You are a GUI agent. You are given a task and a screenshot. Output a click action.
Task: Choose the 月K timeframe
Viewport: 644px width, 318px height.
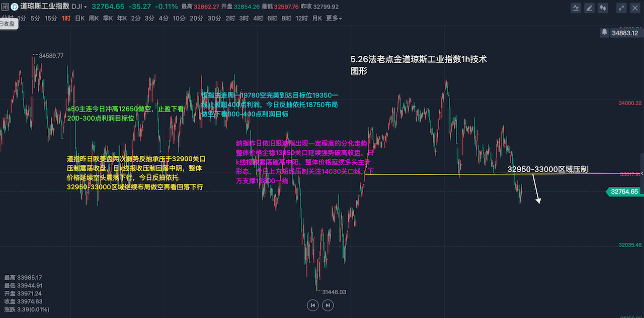pyautogui.click(x=317, y=19)
